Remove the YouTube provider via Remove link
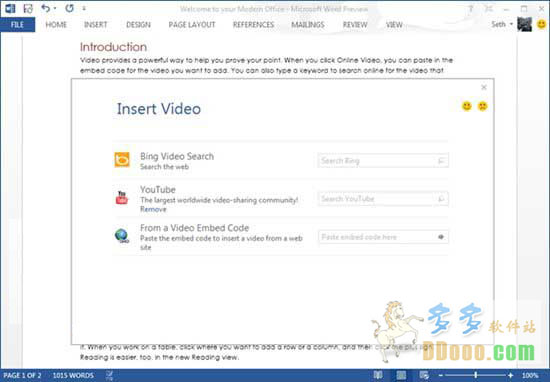Image resolution: width=550 pixels, height=382 pixels. tap(153, 209)
